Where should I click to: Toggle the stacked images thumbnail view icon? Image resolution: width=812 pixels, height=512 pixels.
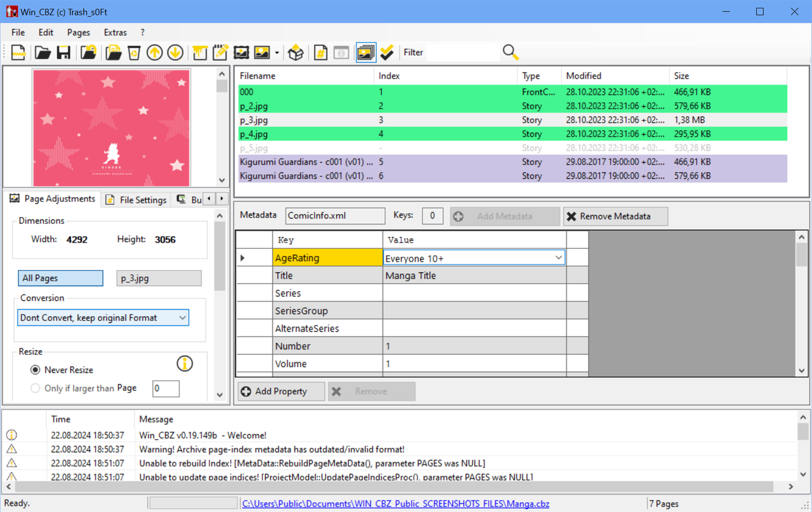[x=366, y=52]
